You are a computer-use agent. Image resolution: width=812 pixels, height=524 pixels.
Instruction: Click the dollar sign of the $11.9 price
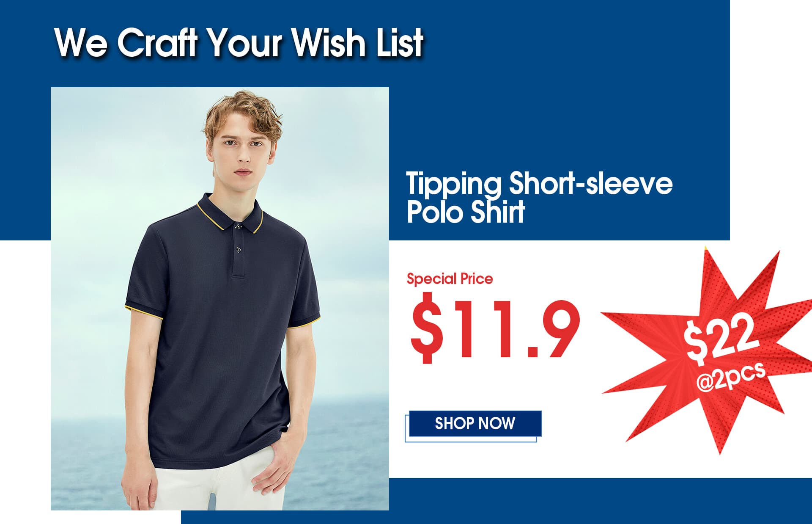[x=428, y=328]
